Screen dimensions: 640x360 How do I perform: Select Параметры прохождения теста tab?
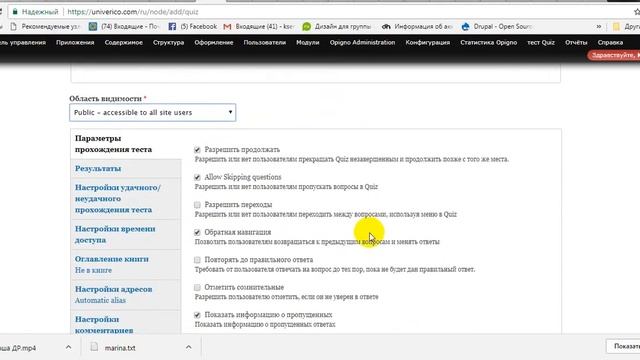[126, 144]
